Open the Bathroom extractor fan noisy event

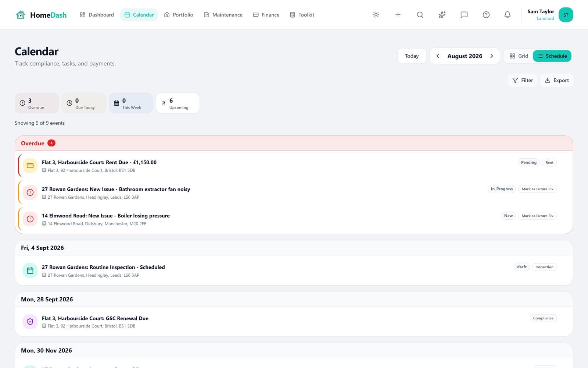[294, 192]
